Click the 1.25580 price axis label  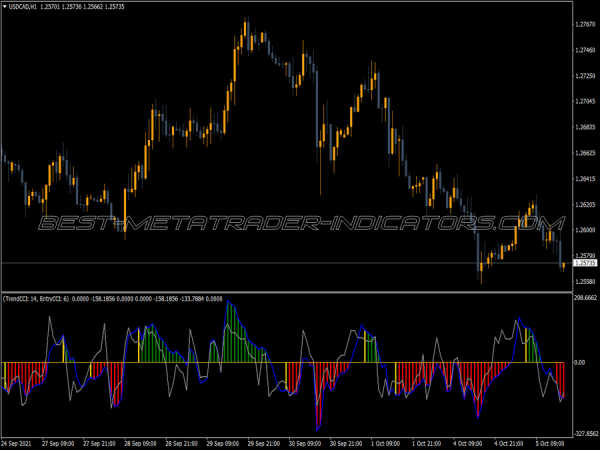[x=581, y=283]
